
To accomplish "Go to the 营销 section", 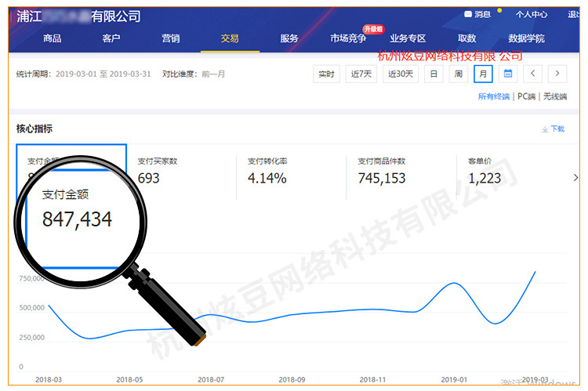I will point(171,38).
